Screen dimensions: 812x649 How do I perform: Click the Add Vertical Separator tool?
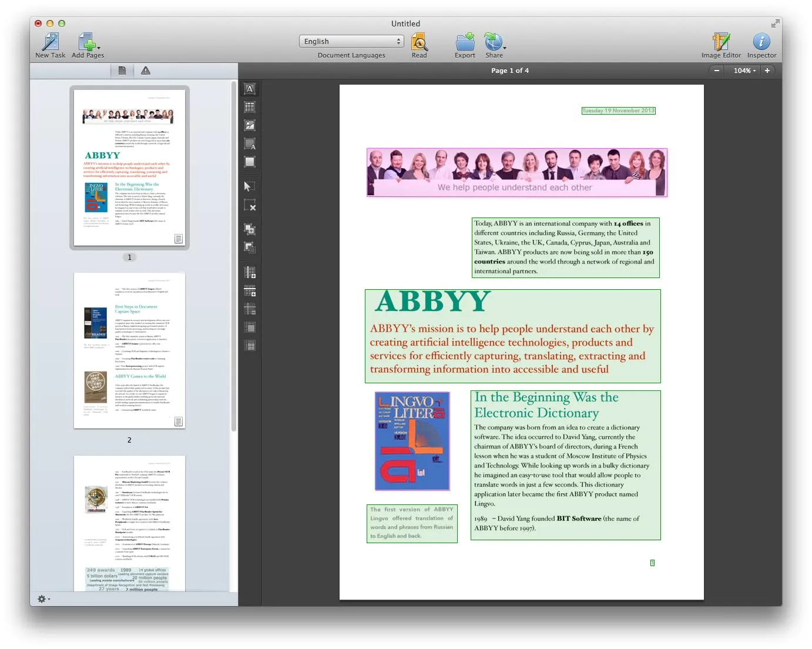click(x=250, y=272)
